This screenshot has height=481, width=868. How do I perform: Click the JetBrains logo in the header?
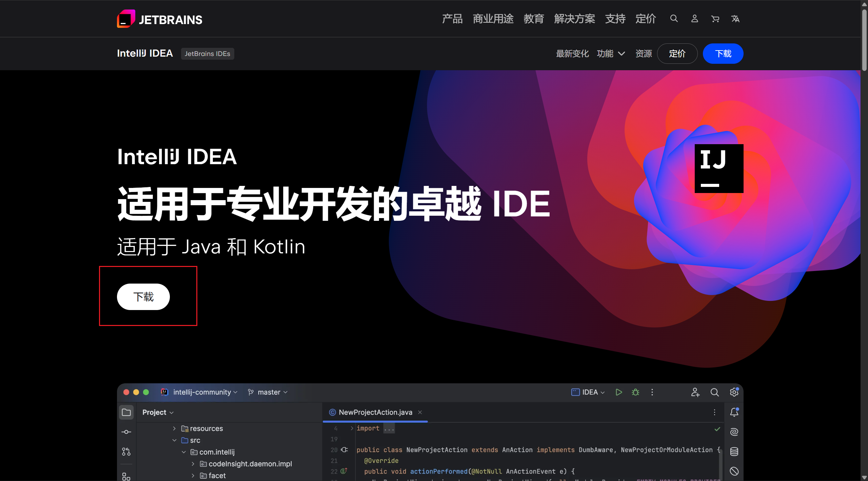coord(160,19)
